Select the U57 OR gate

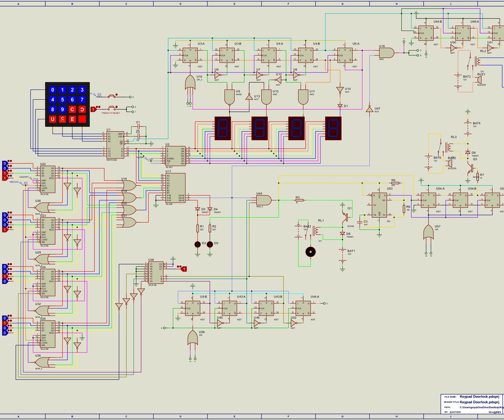pyautogui.click(x=428, y=232)
